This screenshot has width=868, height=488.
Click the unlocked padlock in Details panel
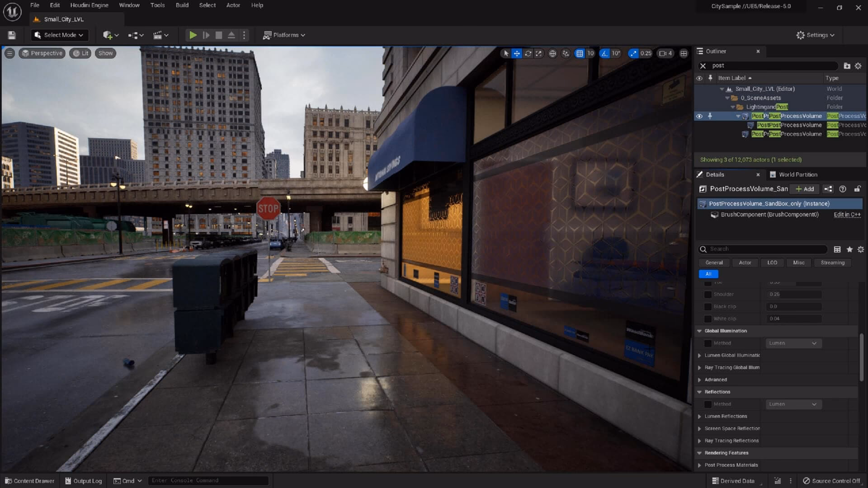tap(858, 189)
